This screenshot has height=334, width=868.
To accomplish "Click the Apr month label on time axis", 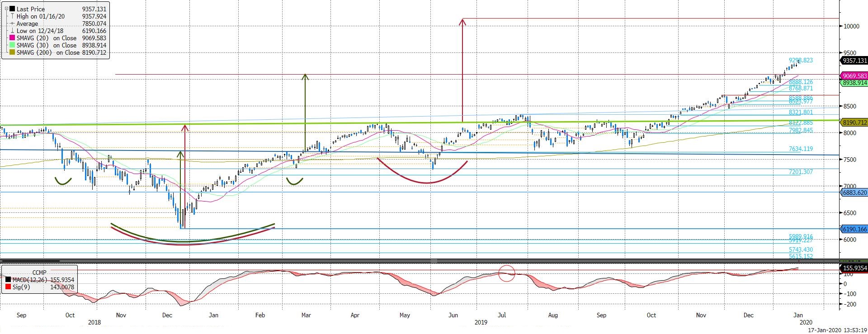I will point(355,315).
